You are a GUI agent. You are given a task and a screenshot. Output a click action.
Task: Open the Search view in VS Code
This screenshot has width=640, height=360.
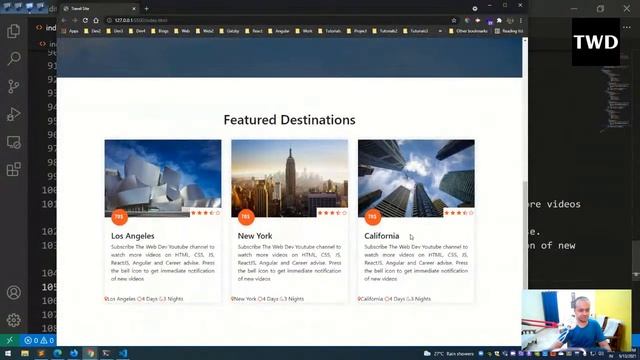13,59
